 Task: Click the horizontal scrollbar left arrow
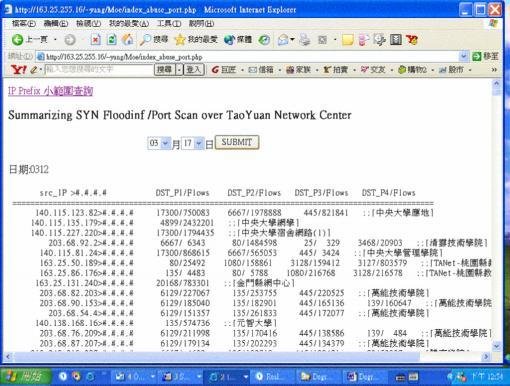tap(7, 357)
